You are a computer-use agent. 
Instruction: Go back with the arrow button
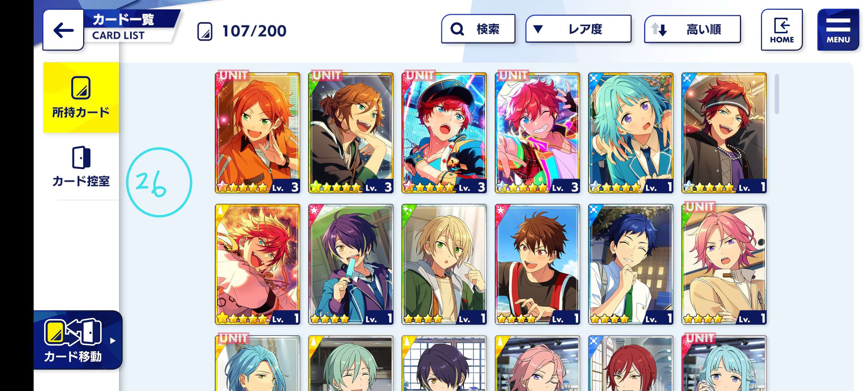click(x=63, y=30)
